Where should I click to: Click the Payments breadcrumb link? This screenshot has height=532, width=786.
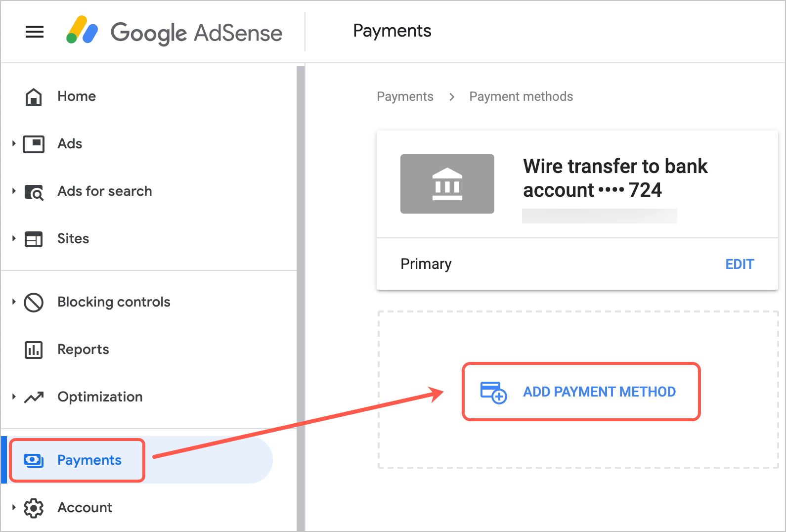[405, 96]
